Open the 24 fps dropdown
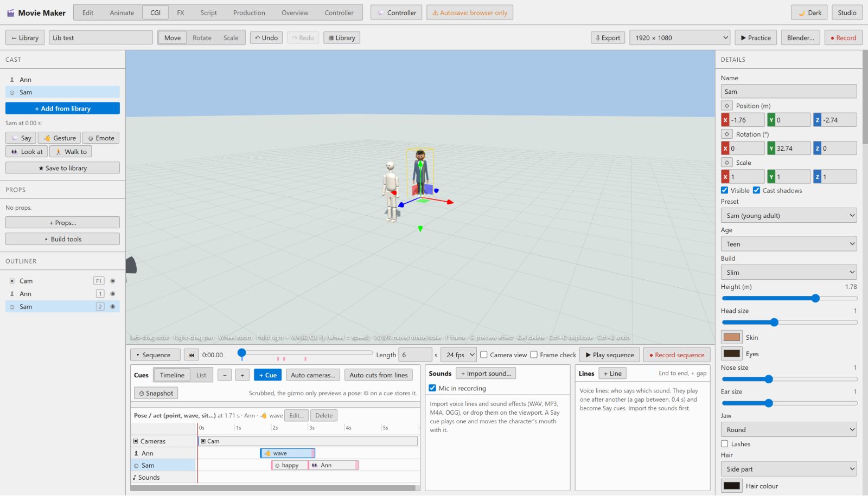This screenshot has height=496, width=868. pos(458,355)
